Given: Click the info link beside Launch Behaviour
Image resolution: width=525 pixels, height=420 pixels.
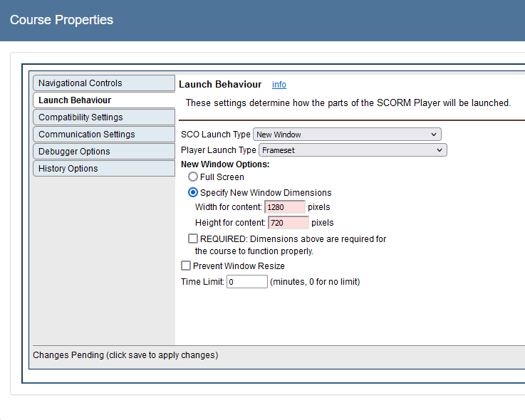Looking at the screenshot, I should click(x=279, y=85).
